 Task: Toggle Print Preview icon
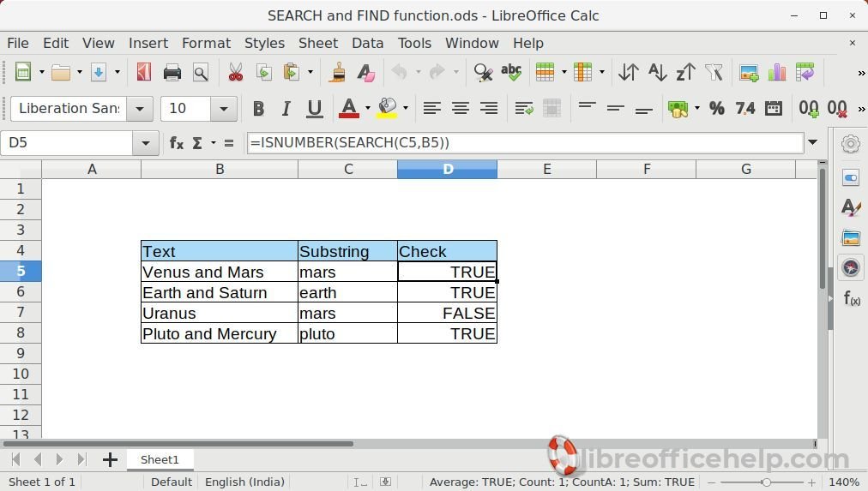tap(201, 73)
